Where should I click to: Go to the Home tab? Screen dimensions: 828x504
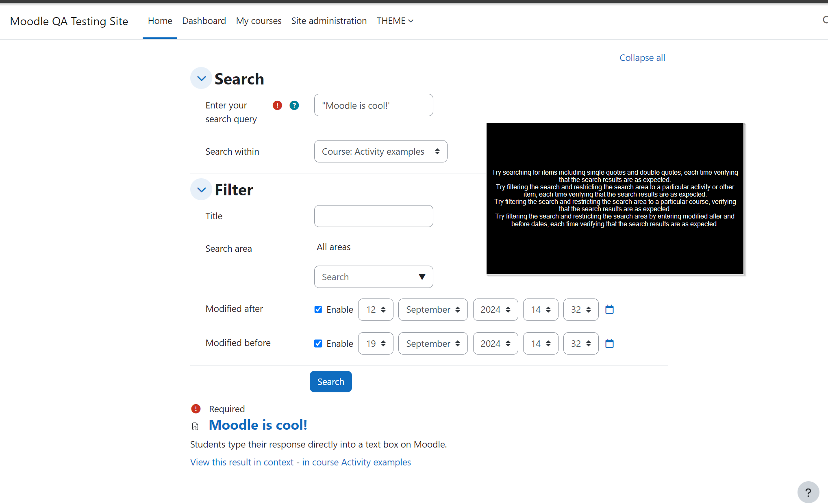click(x=160, y=21)
